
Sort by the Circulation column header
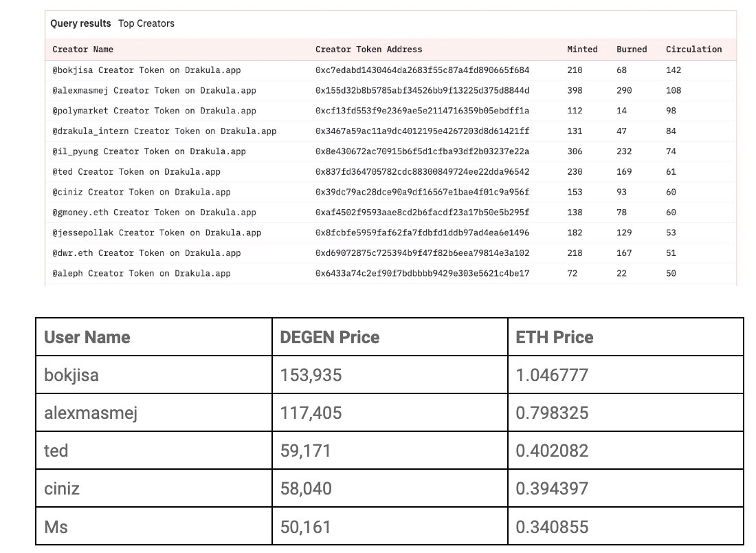click(694, 50)
